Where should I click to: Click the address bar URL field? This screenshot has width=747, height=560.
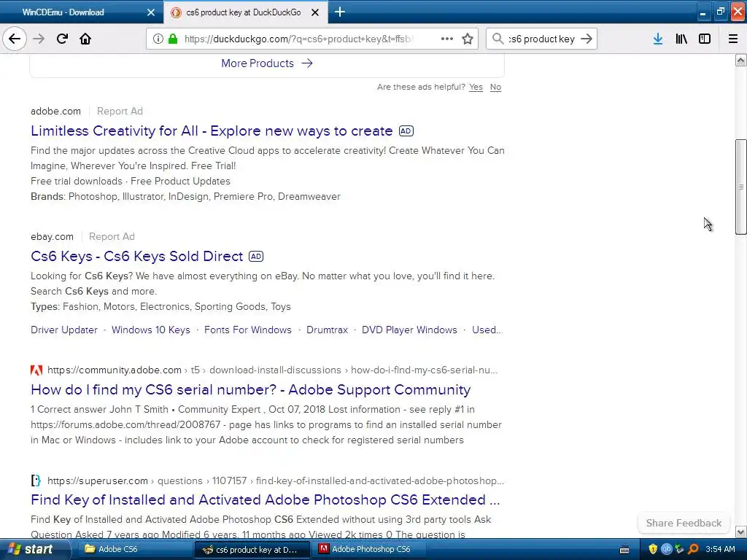[298, 39]
